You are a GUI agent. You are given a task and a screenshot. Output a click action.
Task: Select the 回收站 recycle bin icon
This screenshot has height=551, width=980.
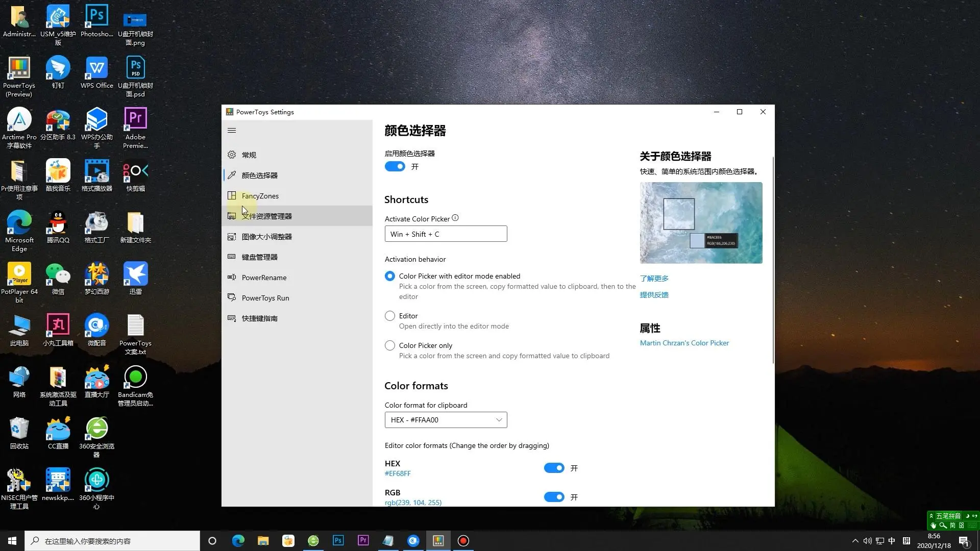(19, 433)
